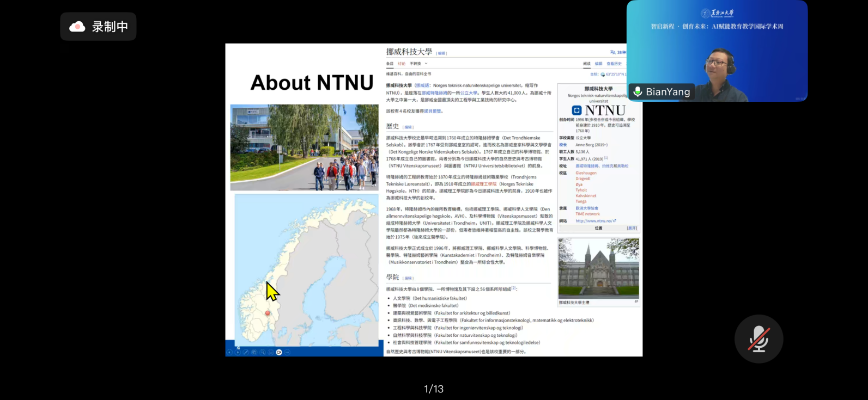Go to previous slide in slideshow toolbar
Screen dimensions: 868x400
(x=229, y=352)
